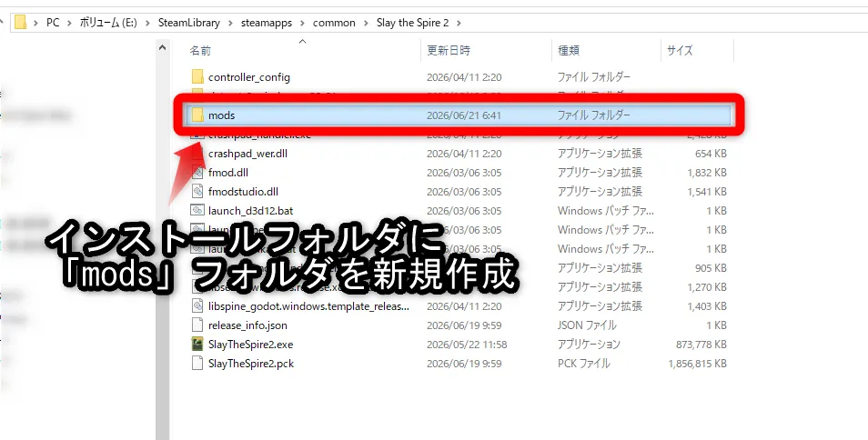
Task: Click the fmodstudio.dll file icon
Action: 197,191
